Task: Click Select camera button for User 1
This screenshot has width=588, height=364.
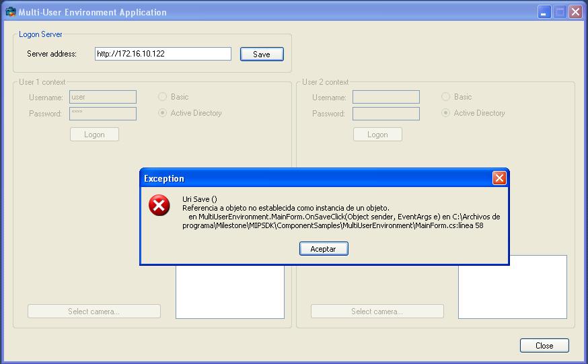Action: click(x=94, y=312)
